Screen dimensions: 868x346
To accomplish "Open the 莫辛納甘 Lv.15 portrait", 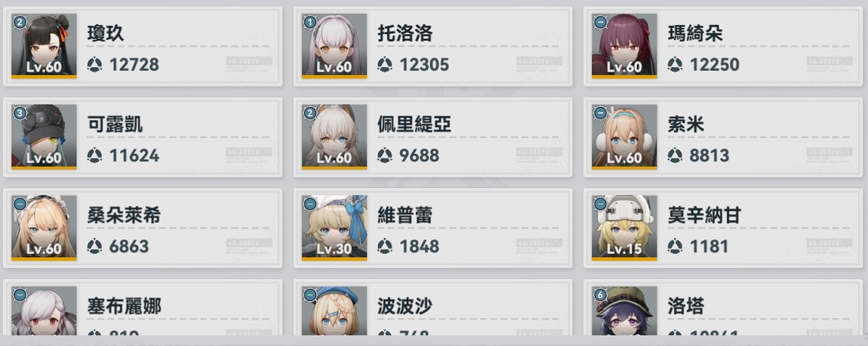I will click(624, 227).
